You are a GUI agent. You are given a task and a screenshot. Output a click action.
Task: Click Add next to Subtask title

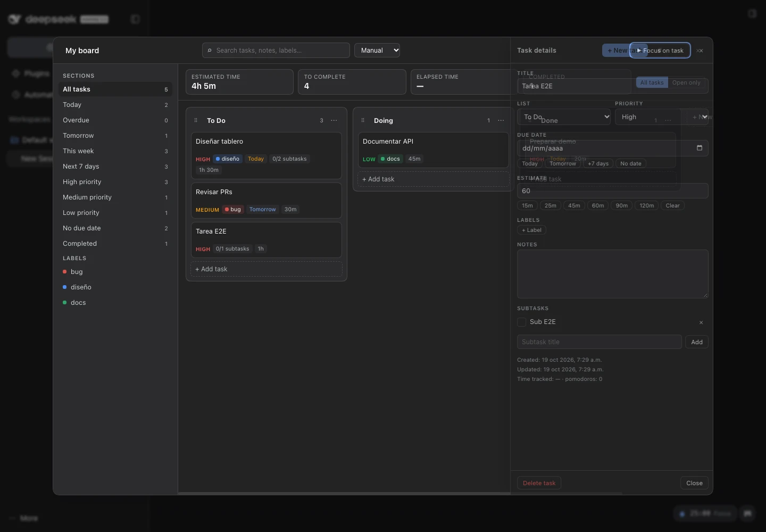tap(697, 342)
